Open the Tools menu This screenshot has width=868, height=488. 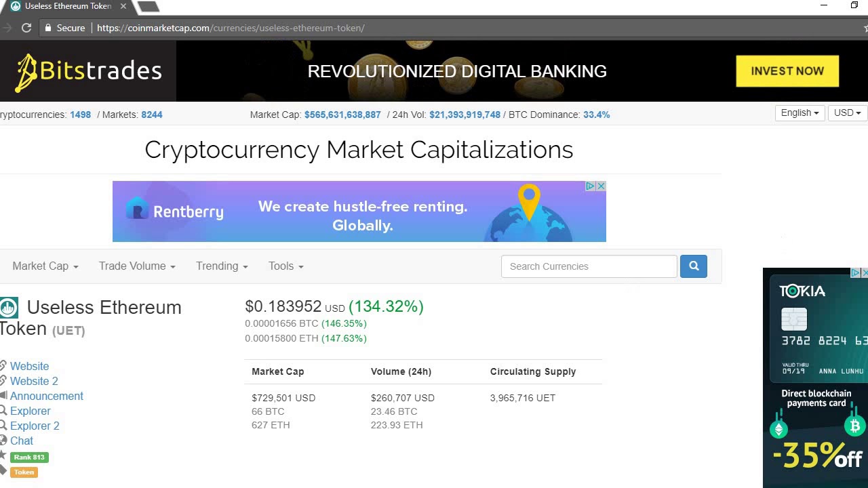pos(285,266)
